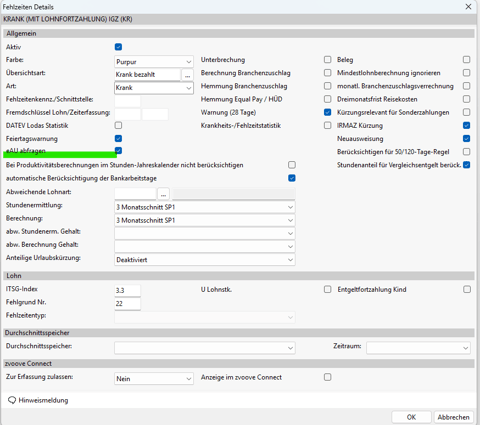The height and width of the screenshot is (425, 480).
Task: Check Berücksichtigen für 50/120-Tage-Regel
Action: [467, 152]
